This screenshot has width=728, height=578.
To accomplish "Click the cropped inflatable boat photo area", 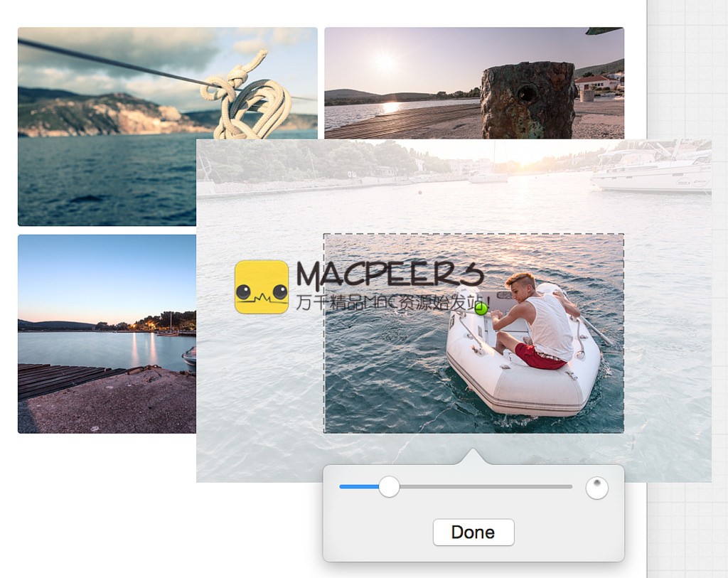I will pyautogui.click(x=473, y=333).
